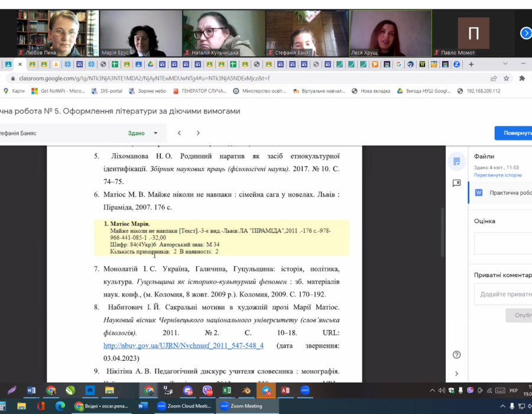The height and width of the screenshot is (414, 532).
Task: Open the DIS-portal bookmark
Action: [x=107, y=91]
